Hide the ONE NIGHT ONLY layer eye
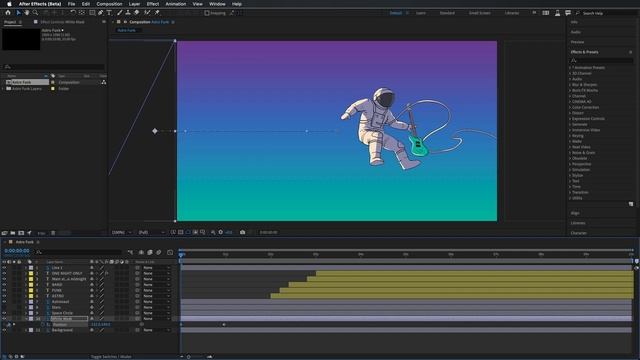This screenshot has height=360, width=640. (4, 273)
